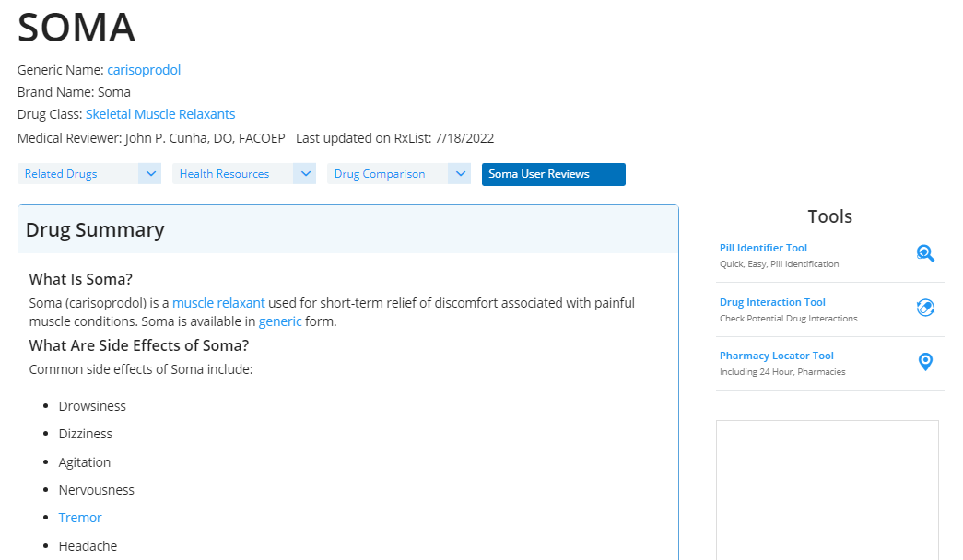963x560 pixels.
Task: Click the Nervousness list item
Action: (x=97, y=490)
